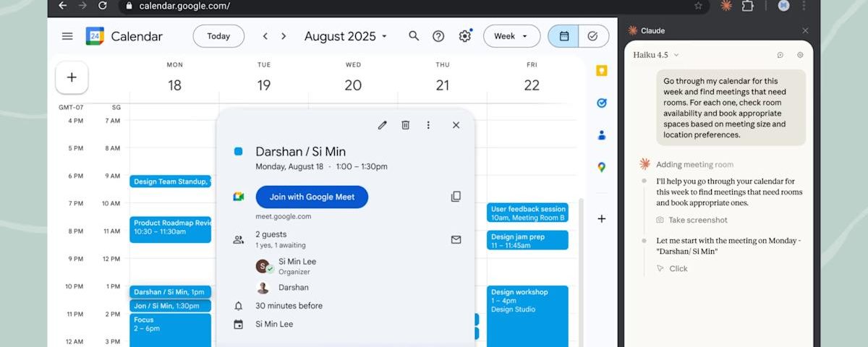The image size is (868, 347).
Task: Open Google Keep in side panel
Action: point(601,71)
